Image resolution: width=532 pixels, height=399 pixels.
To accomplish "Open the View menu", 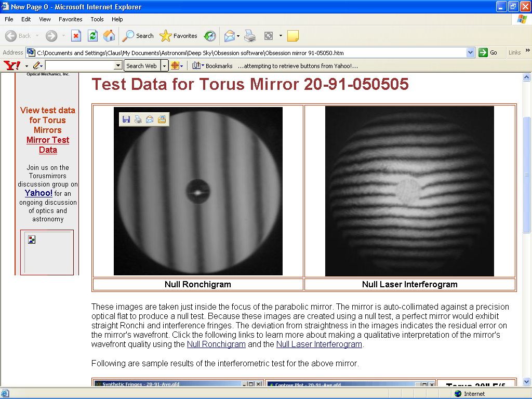I will point(45,19).
